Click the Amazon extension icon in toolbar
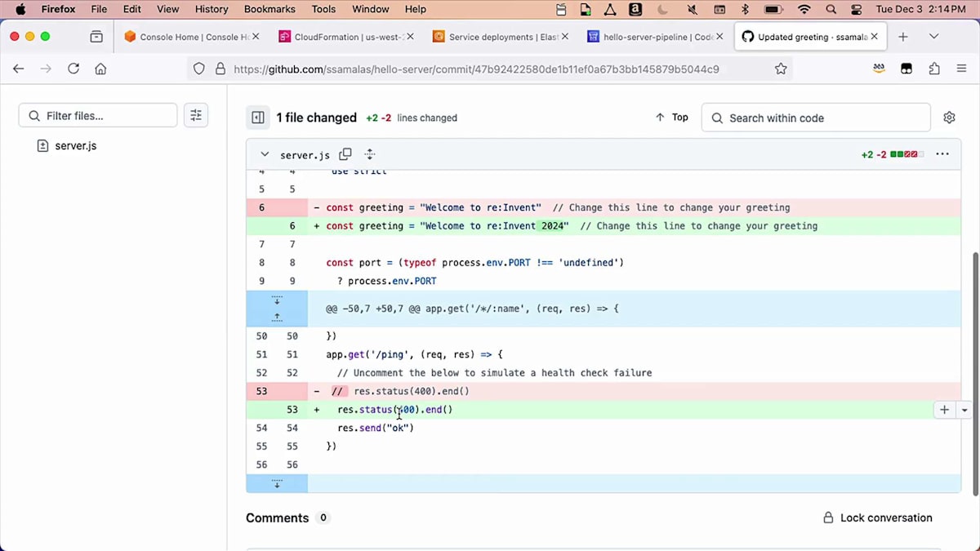This screenshot has height=551, width=980. [879, 69]
